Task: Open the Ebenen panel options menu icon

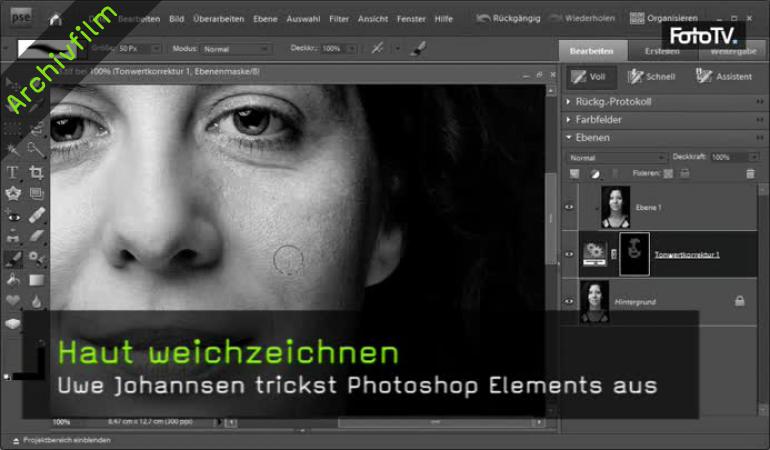Action: [x=760, y=138]
